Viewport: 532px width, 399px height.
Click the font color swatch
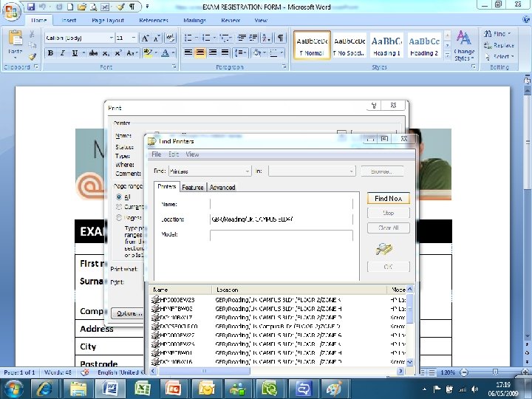pos(166,53)
